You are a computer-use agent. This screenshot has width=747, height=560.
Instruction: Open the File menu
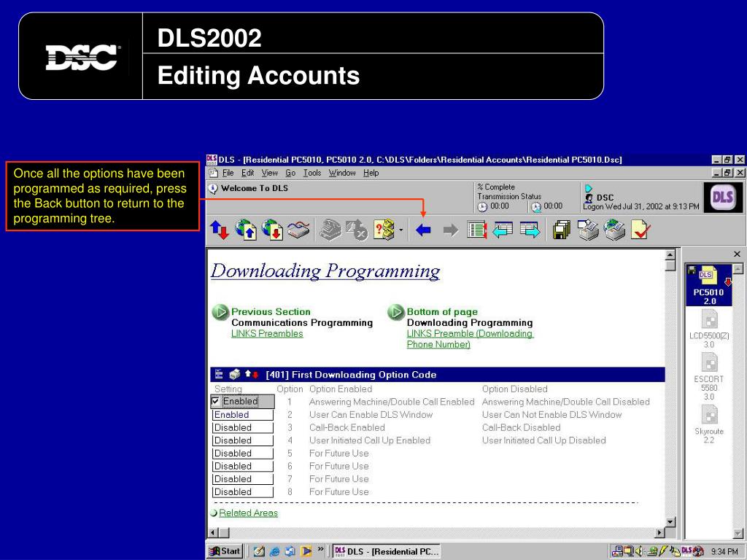228,173
